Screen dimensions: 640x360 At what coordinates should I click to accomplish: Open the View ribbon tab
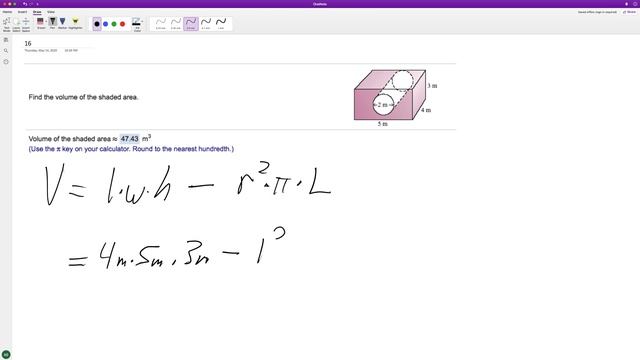pos(51,12)
